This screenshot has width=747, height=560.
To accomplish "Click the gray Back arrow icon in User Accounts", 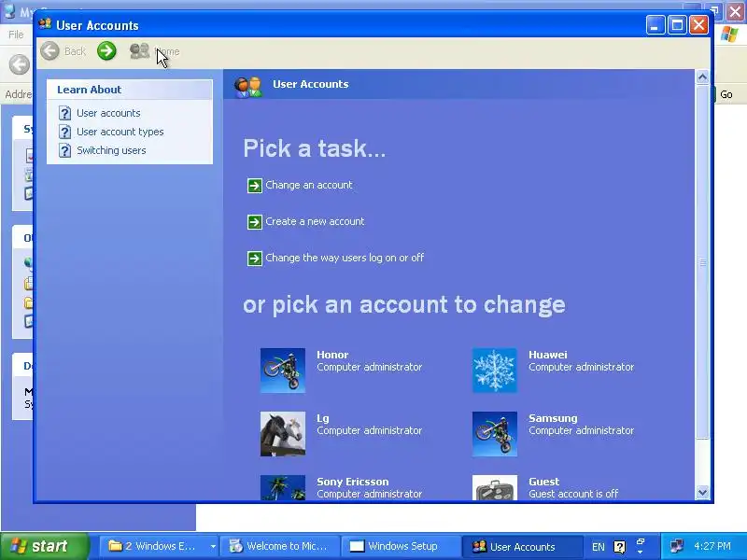I will click(x=49, y=51).
